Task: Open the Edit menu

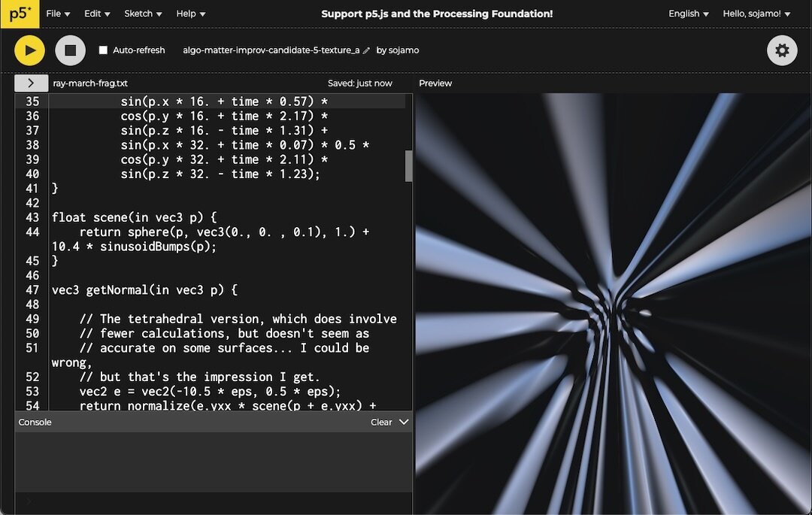Action: pos(97,14)
